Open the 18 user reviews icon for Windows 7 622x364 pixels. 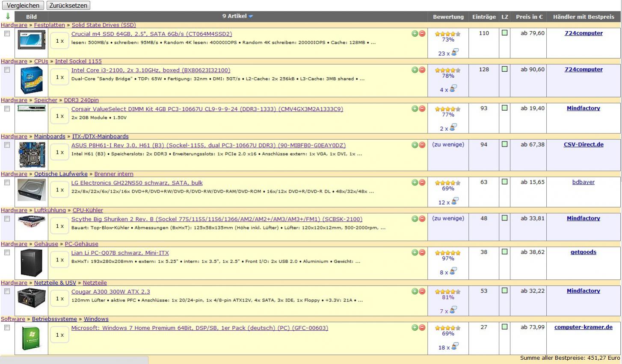(x=455, y=346)
